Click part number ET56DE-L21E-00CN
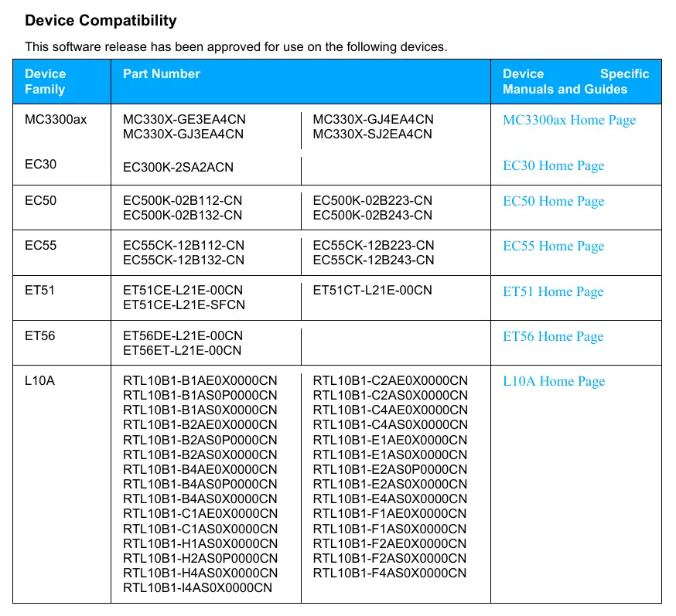The height and width of the screenshot is (616, 676). pyautogui.click(x=183, y=335)
